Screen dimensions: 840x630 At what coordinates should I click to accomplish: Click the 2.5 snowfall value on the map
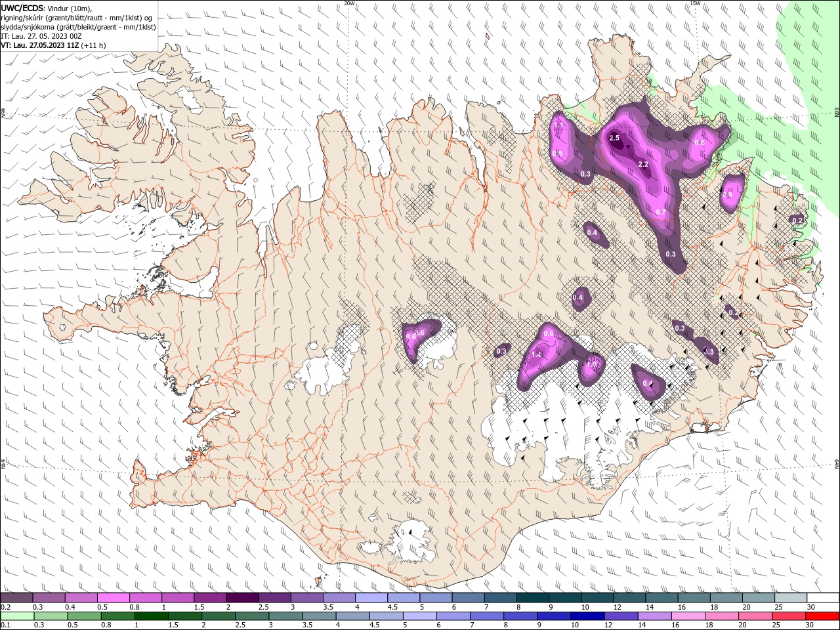click(x=614, y=138)
